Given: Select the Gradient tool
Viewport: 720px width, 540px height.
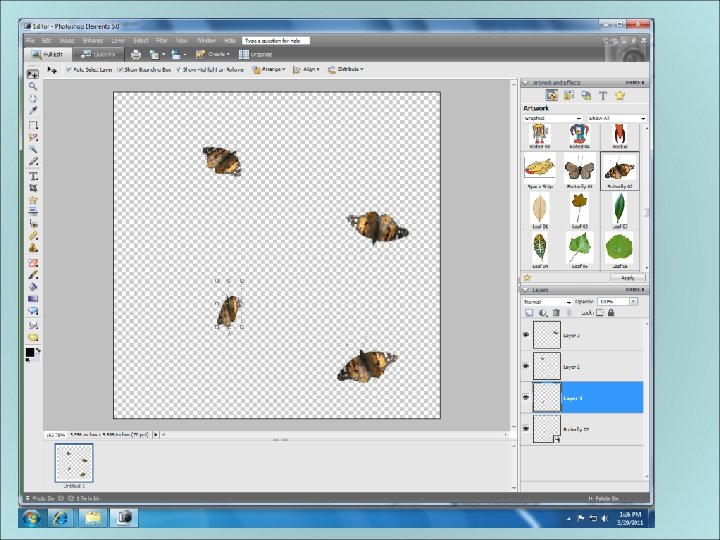Looking at the screenshot, I should point(33,298).
